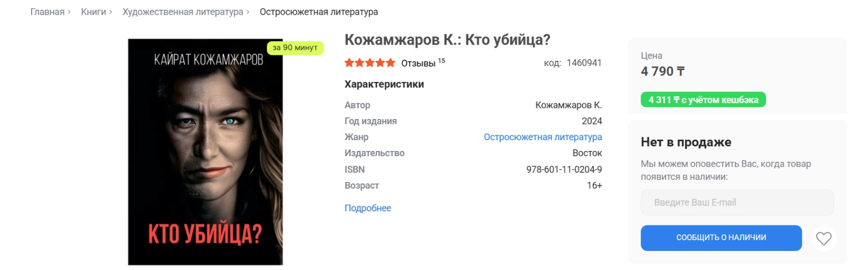Go to Главная in the breadcrumb
The width and height of the screenshot is (868, 270).
click(47, 12)
